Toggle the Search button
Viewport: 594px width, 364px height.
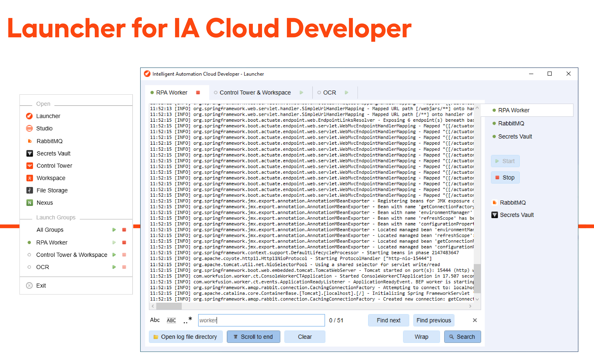coord(462,337)
